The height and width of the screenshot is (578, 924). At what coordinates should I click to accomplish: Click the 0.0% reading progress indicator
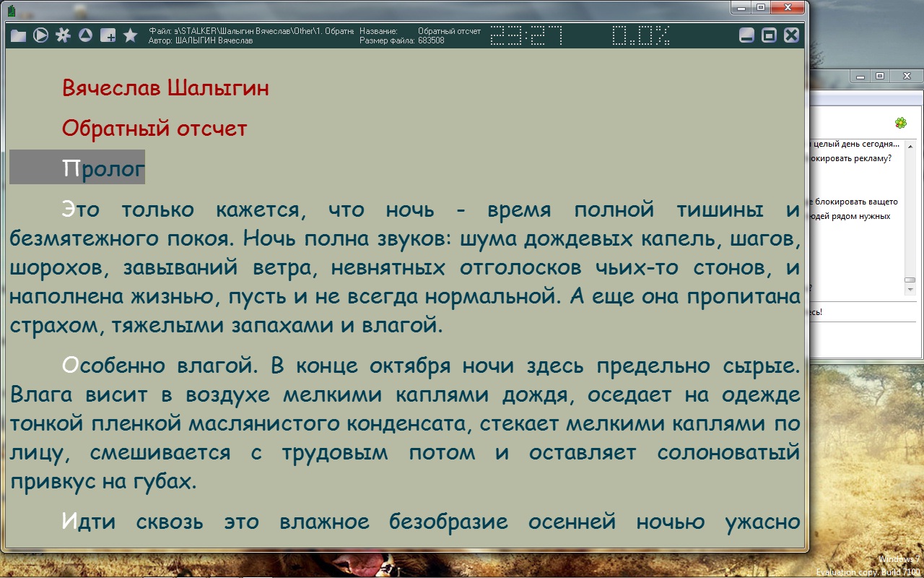point(641,35)
